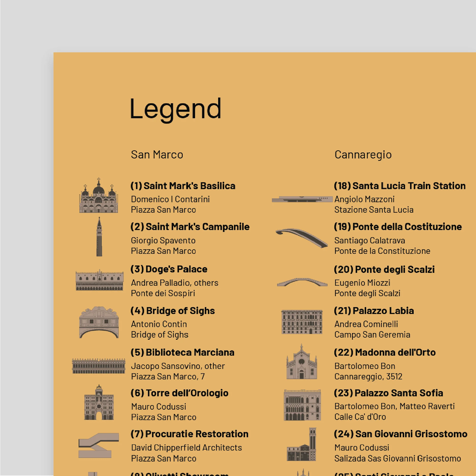Click the Legend heading text

point(175,109)
